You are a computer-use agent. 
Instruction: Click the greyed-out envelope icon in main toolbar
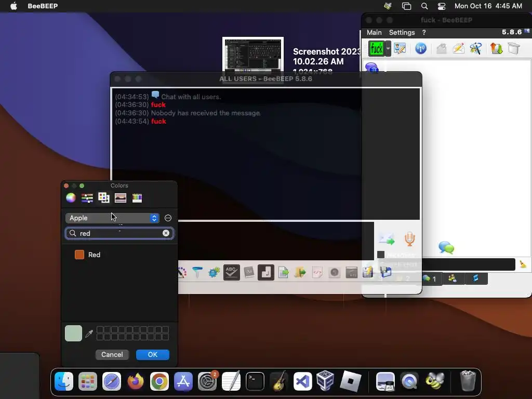(x=441, y=48)
